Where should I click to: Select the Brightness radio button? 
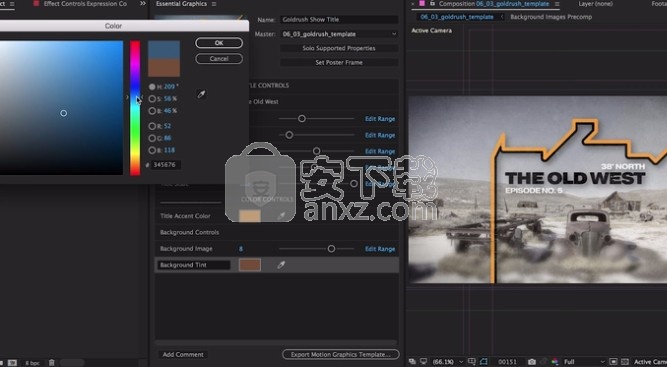[152, 111]
